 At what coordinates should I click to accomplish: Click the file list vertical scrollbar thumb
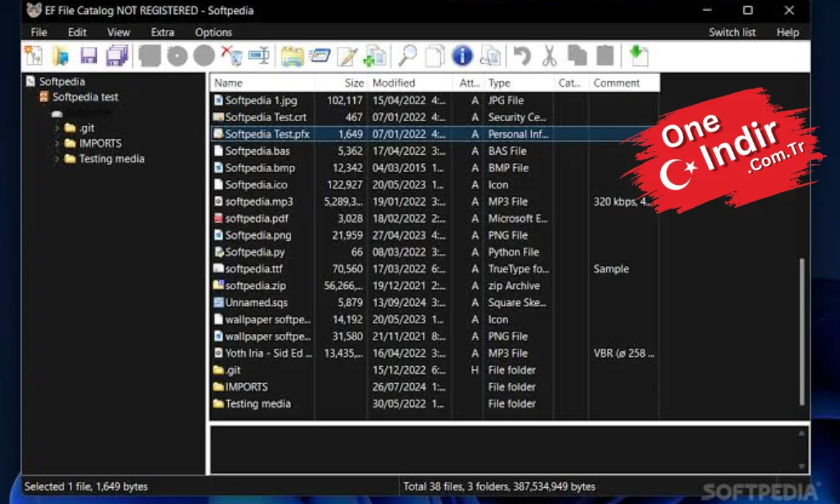(x=802, y=332)
